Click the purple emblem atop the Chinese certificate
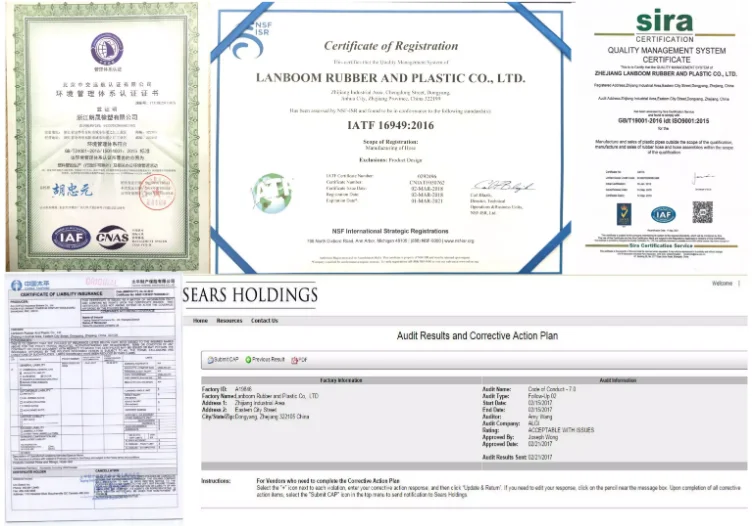 [107, 49]
